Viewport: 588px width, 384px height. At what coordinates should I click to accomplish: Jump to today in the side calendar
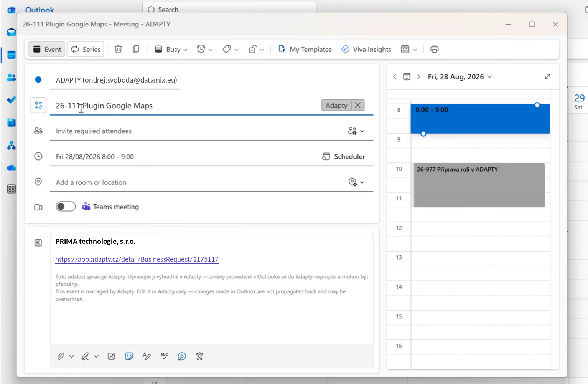407,77
